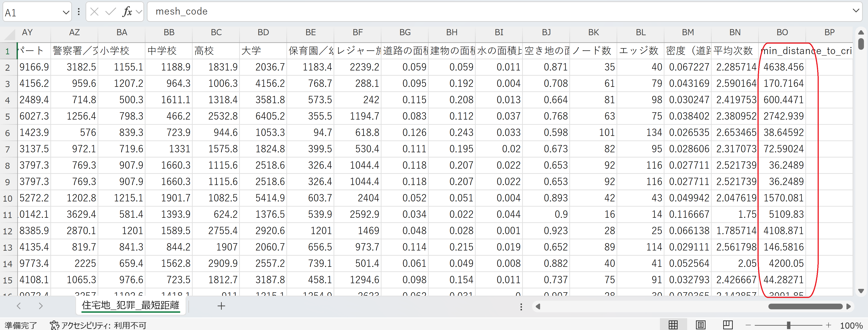868x330 pixels.
Task: Open the Name Box dropdown arrow
Action: 66,12
